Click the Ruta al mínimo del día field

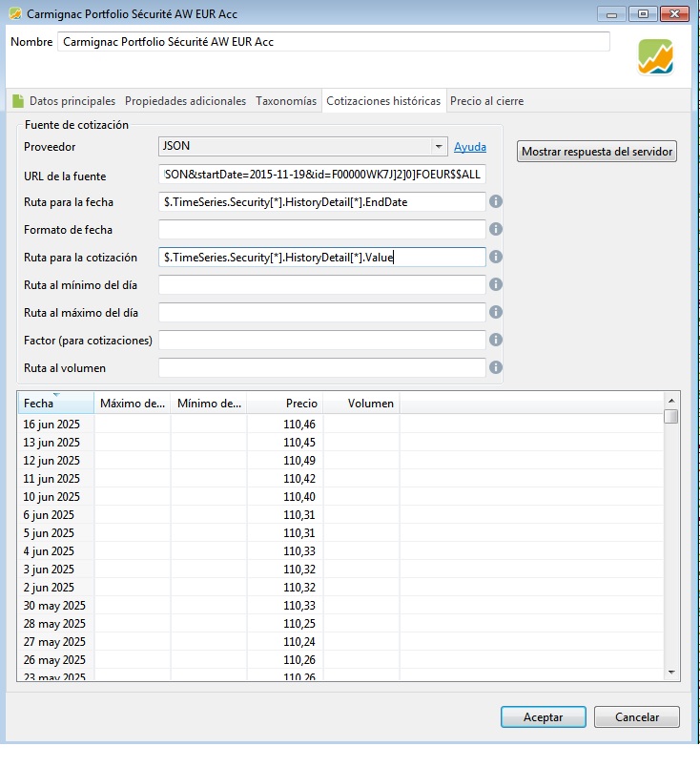click(x=322, y=284)
